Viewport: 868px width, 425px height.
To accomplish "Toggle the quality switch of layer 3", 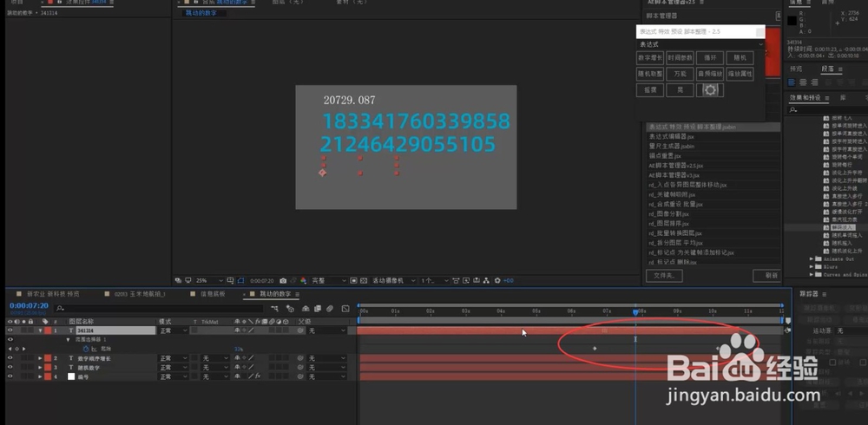I will coord(250,368).
